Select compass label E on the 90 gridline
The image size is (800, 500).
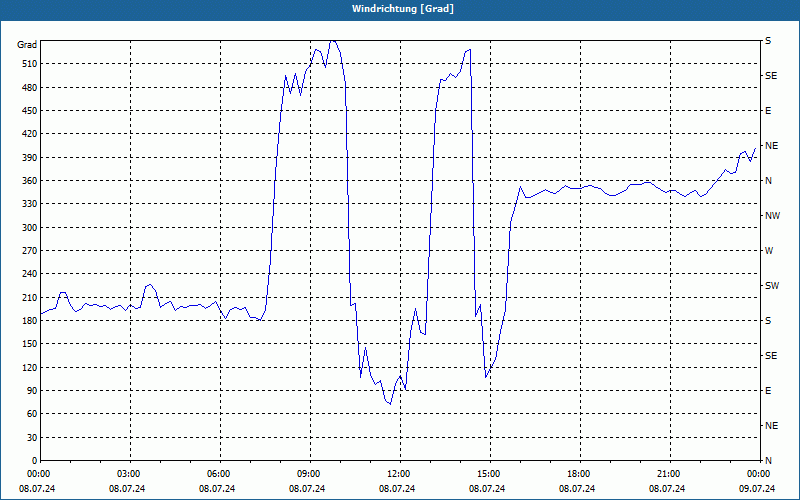tap(768, 391)
